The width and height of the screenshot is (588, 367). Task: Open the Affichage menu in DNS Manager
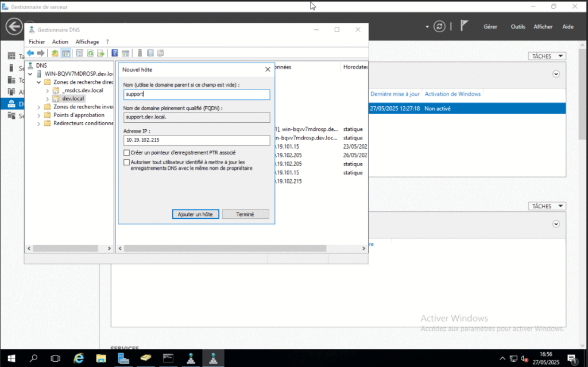87,42
